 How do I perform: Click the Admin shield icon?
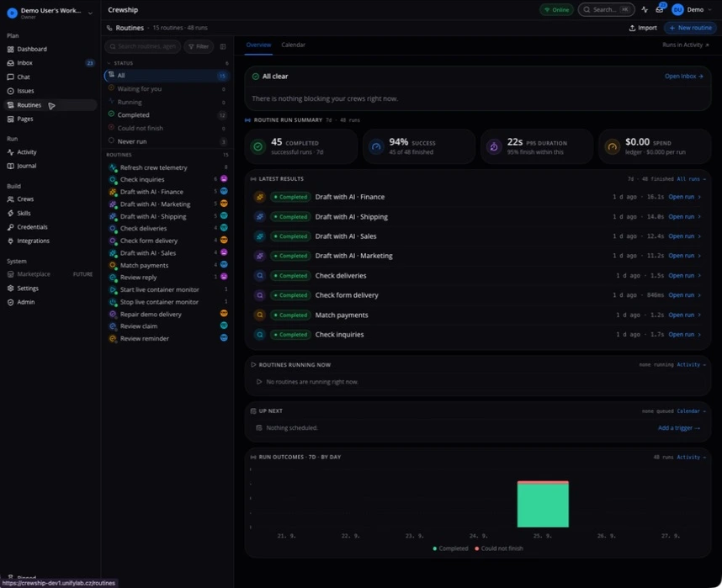click(x=11, y=302)
